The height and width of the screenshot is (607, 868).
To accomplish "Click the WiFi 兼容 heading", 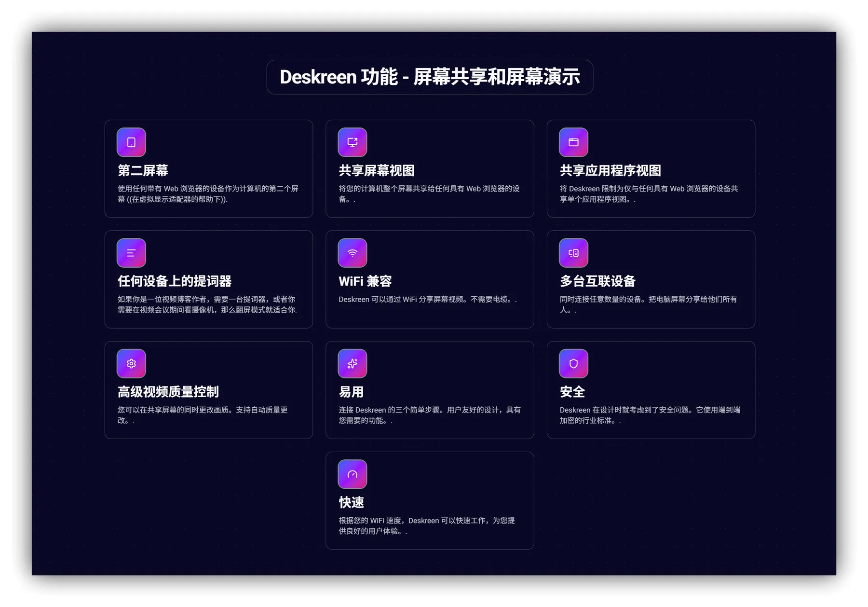I will (365, 281).
